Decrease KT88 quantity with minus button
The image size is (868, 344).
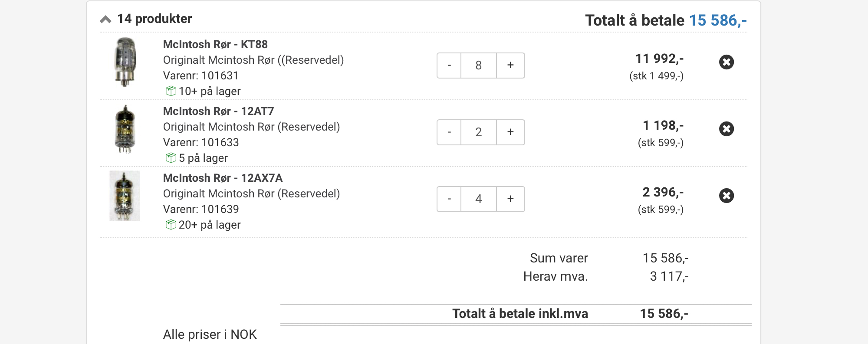(449, 66)
